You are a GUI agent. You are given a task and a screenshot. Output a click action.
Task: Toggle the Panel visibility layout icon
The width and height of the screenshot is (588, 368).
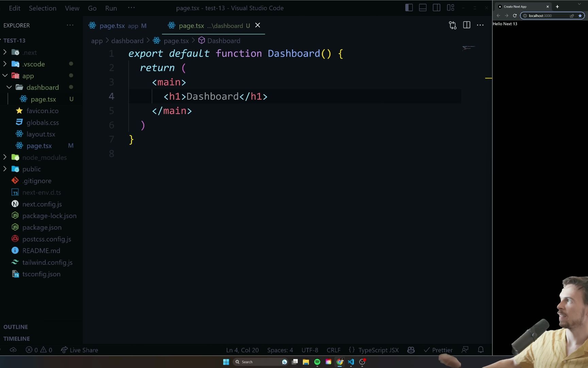423,7
